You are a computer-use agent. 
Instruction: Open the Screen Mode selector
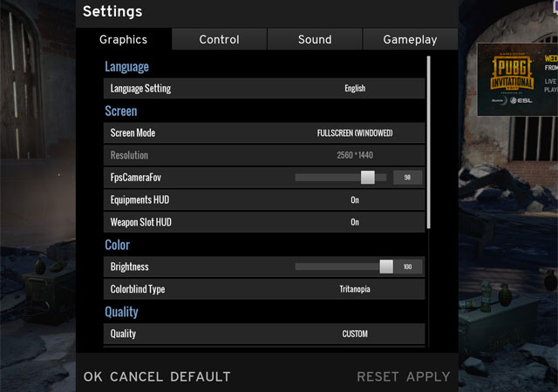(355, 133)
